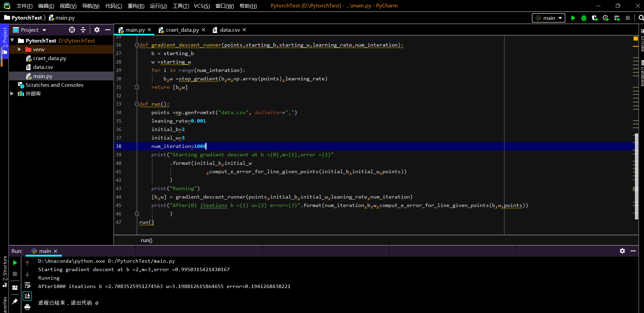The image size is (644, 313).
Task: Run the main configuration with green play button
Action: tap(573, 18)
